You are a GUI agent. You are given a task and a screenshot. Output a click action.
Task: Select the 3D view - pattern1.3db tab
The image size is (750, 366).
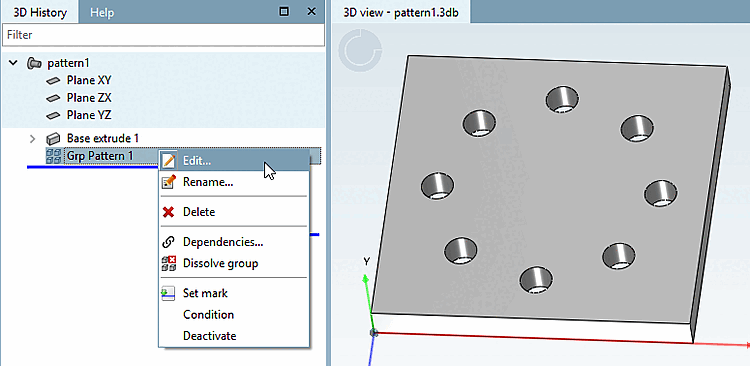[400, 12]
